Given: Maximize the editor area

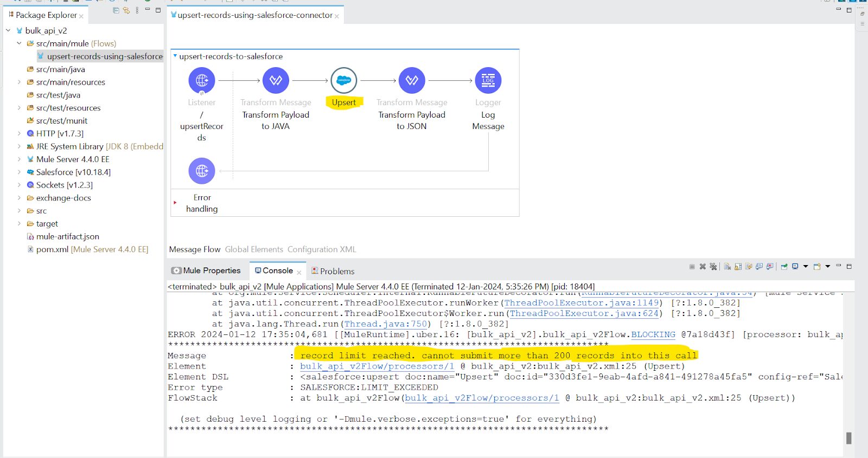Looking at the screenshot, I should click(x=849, y=10).
